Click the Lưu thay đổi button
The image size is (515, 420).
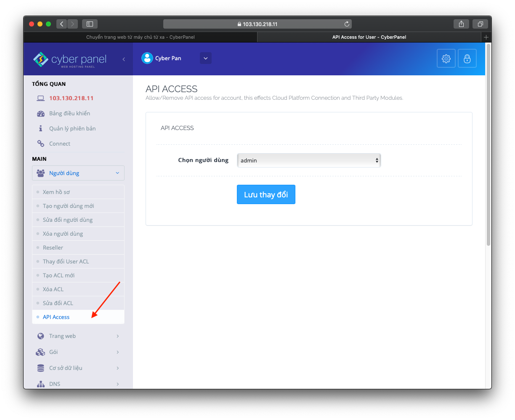coord(266,194)
